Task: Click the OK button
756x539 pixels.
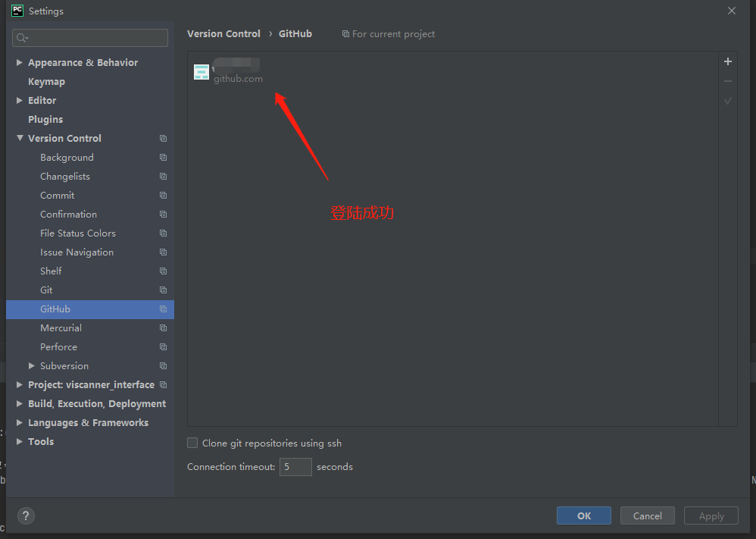Action: [583, 515]
